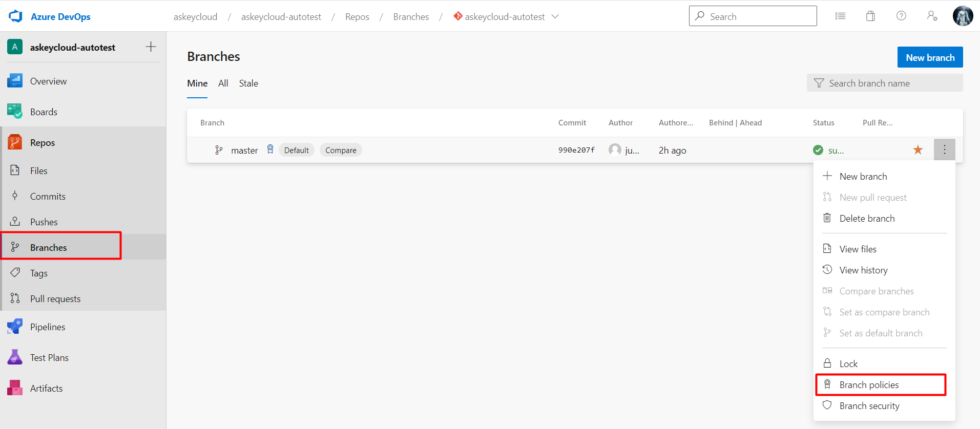
Task: Click the Repos breadcrumb link
Action: pyautogui.click(x=357, y=16)
